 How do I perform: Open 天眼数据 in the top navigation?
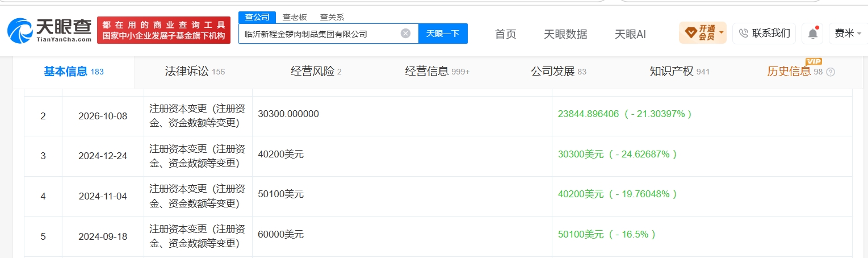(x=565, y=34)
